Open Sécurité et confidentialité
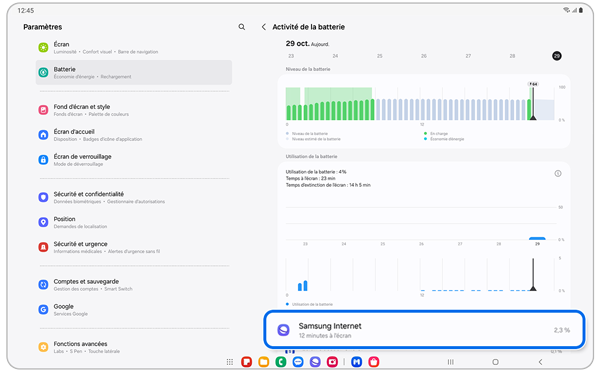 point(134,197)
